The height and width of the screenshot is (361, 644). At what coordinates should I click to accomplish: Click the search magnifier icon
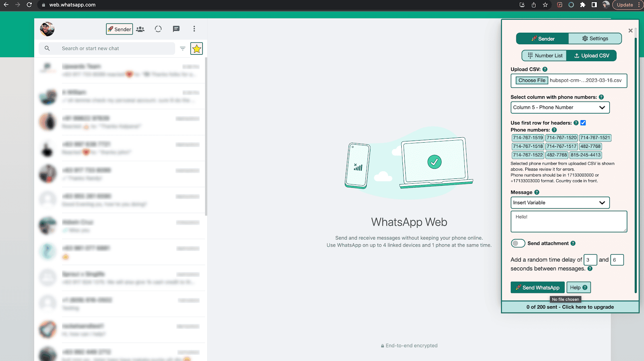47,48
